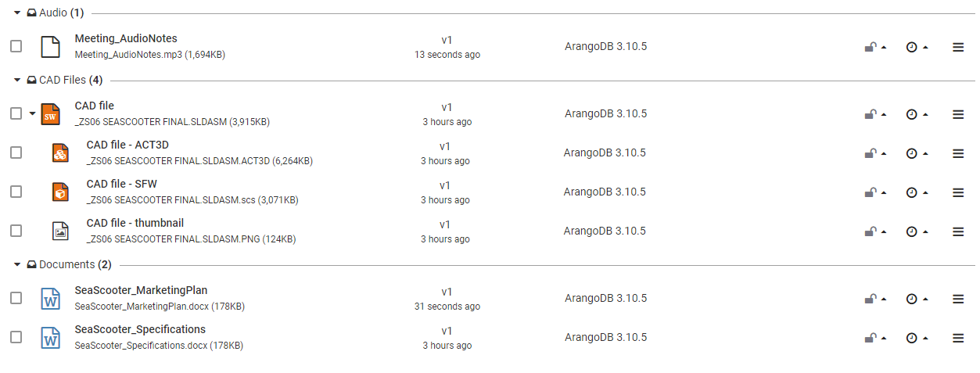Click the CAD file - SFW icon

pyautogui.click(x=60, y=192)
